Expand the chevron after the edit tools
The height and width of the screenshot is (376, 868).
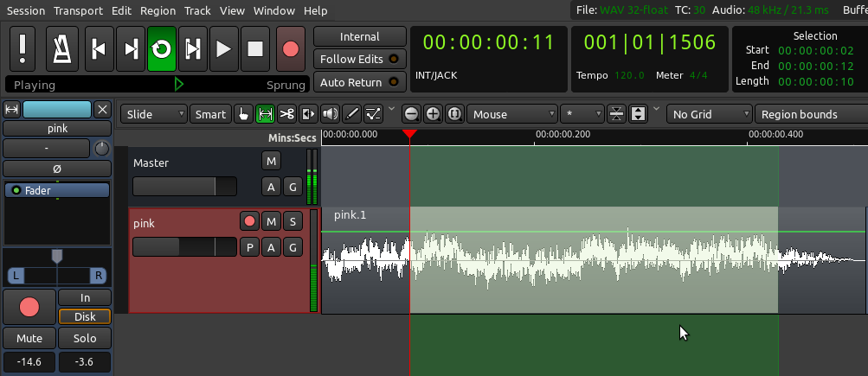[x=392, y=108]
